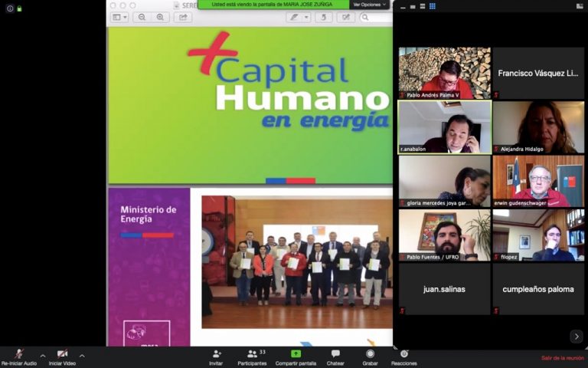Screen dimensions: 588x368
Task: Click the fullscreen icon at top right
Action: coord(580,6)
